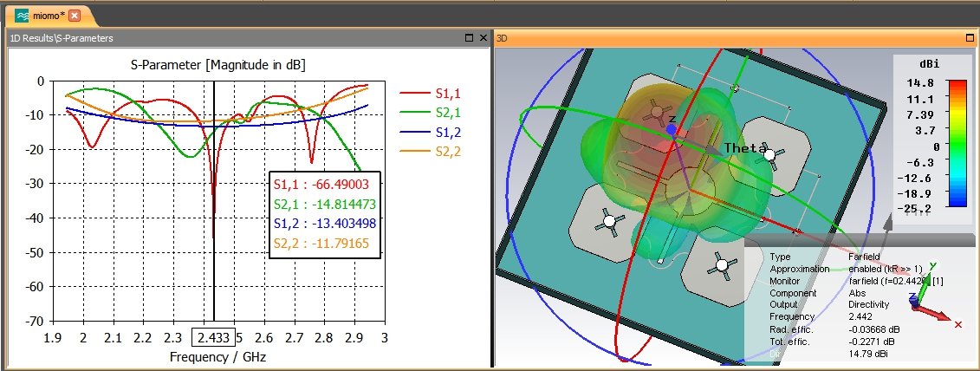Click the 14.8 maximum value on color scale
This screenshot has width=980, height=371.
pos(922,83)
